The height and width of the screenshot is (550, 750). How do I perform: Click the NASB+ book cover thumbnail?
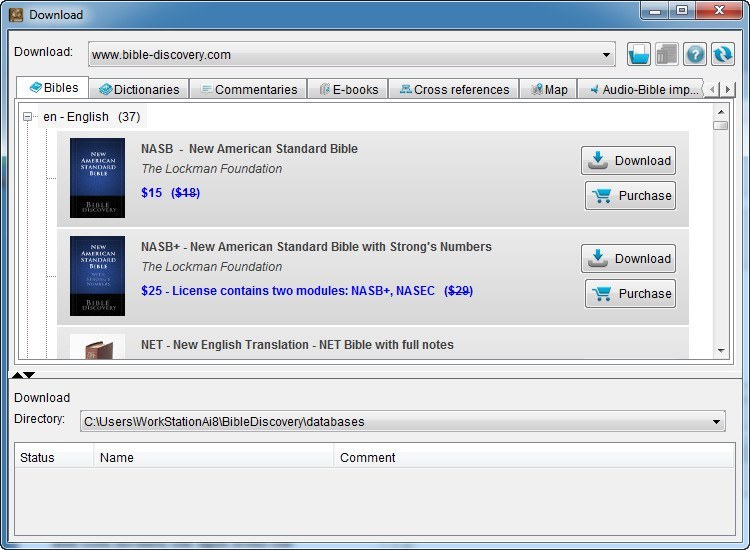tap(98, 276)
